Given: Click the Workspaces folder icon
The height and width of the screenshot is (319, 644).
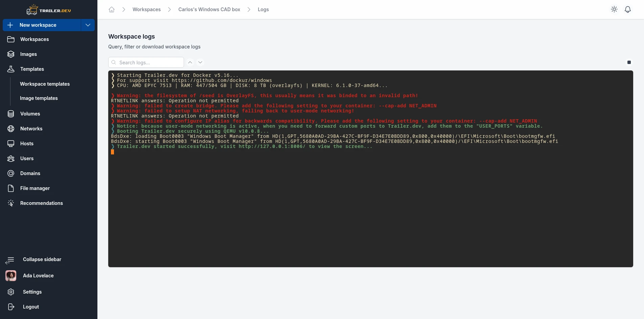Looking at the screenshot, I should click(x=11, y=39).
